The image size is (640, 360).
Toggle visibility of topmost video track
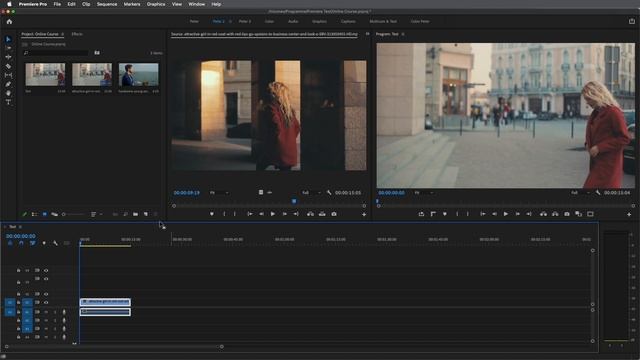46,270
